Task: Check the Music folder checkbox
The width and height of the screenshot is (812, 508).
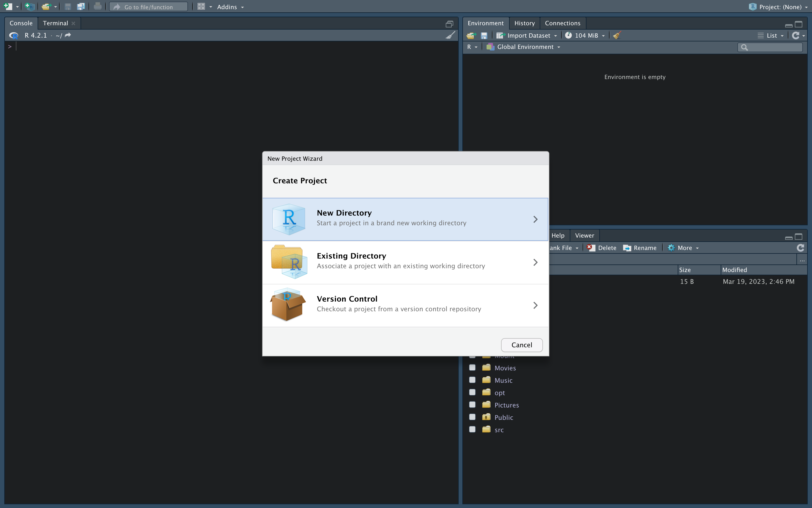Action: click(472, 380)
